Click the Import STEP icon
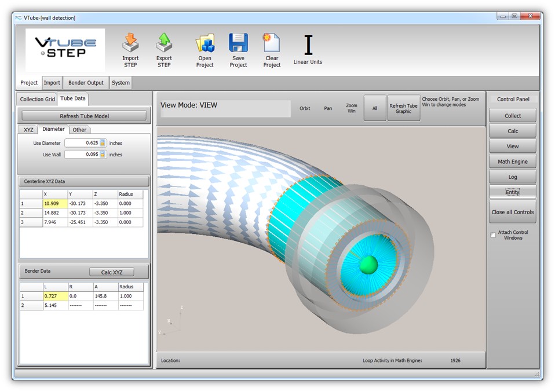Screen dimensions: 555x392 (x=130, y=43)
